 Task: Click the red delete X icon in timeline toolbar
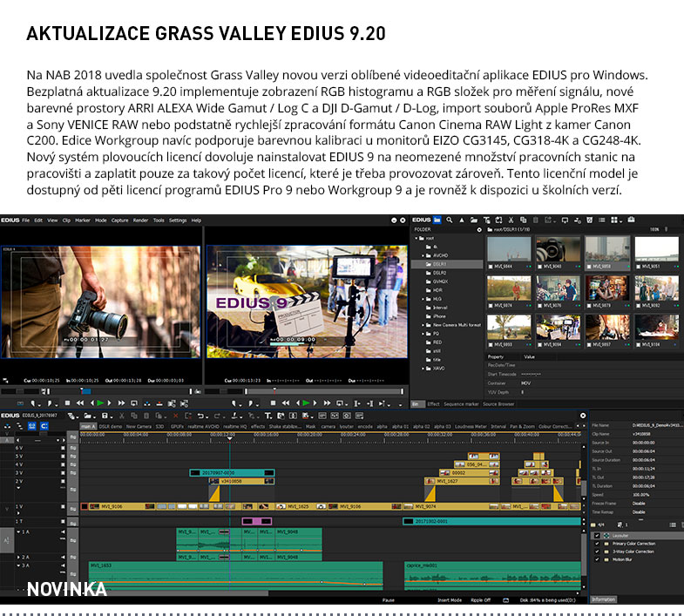point(175,416)
